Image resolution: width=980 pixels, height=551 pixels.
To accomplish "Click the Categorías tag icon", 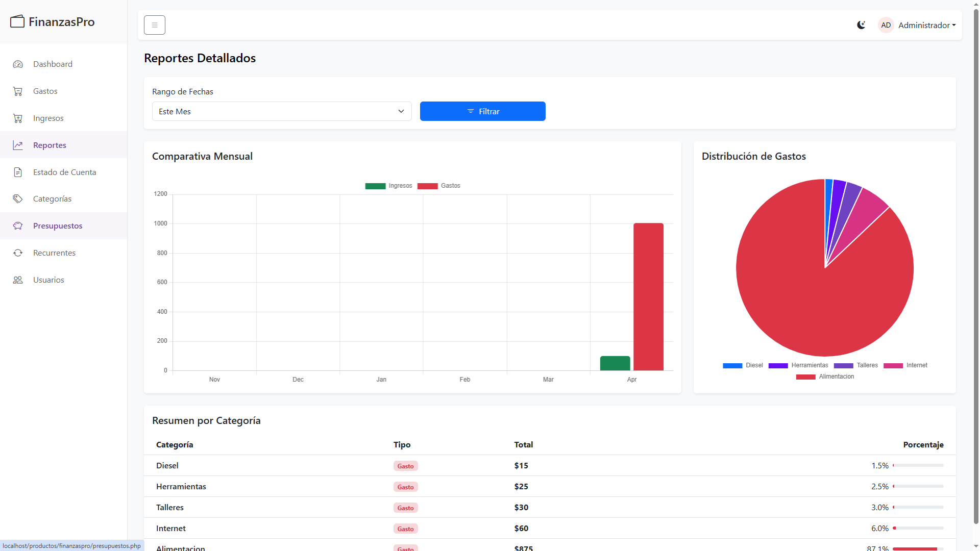I will (18, 199).
